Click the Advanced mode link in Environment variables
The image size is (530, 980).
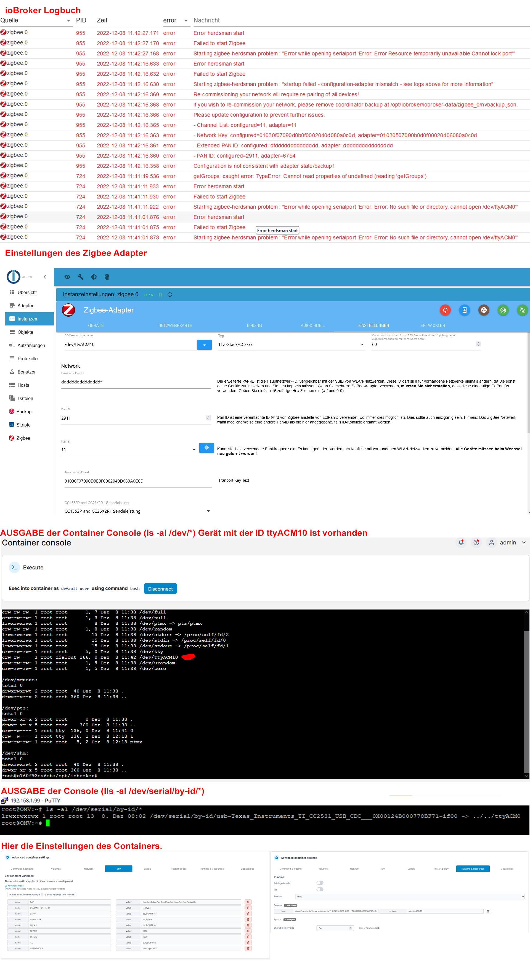16,886
